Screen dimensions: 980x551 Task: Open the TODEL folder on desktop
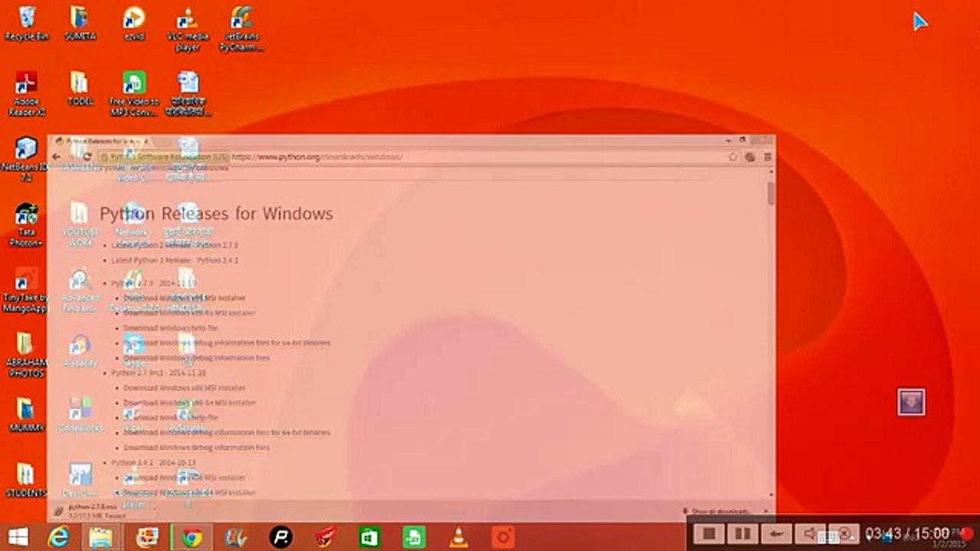[80, 88]
